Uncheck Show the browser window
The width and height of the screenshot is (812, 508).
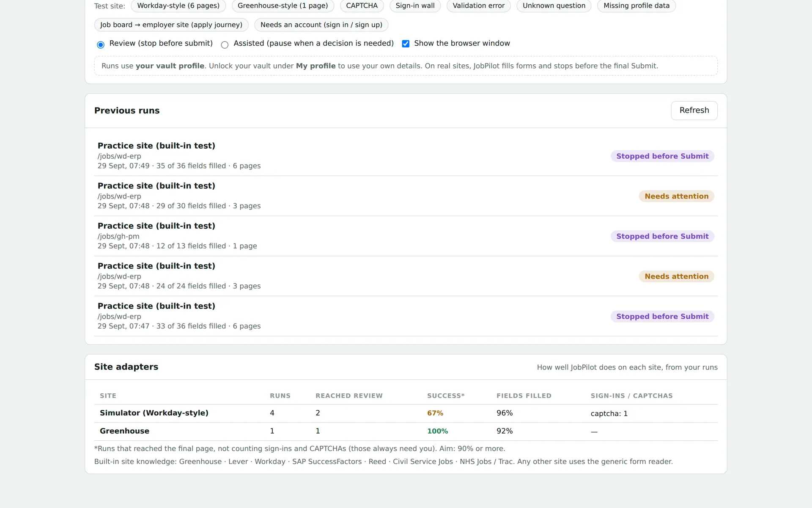click(x=406, y=44)
